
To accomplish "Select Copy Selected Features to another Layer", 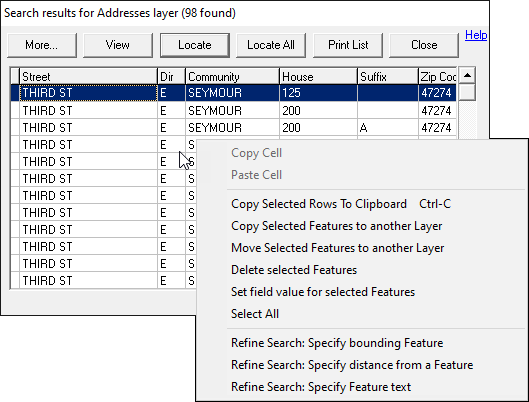I will (336, 226).
